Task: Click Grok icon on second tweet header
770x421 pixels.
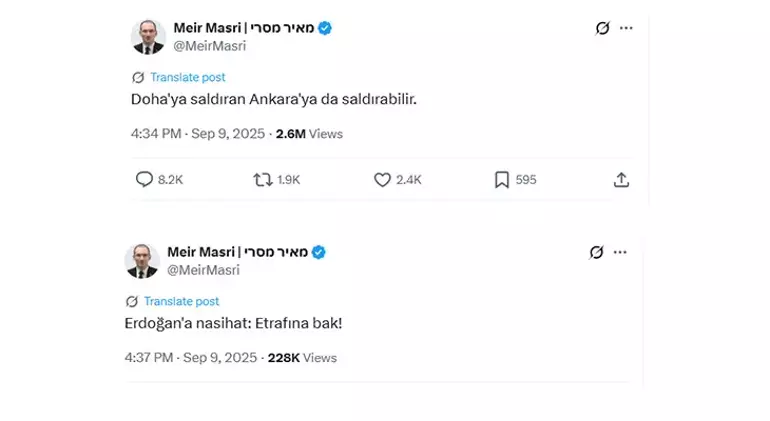Action: [596, 252]
